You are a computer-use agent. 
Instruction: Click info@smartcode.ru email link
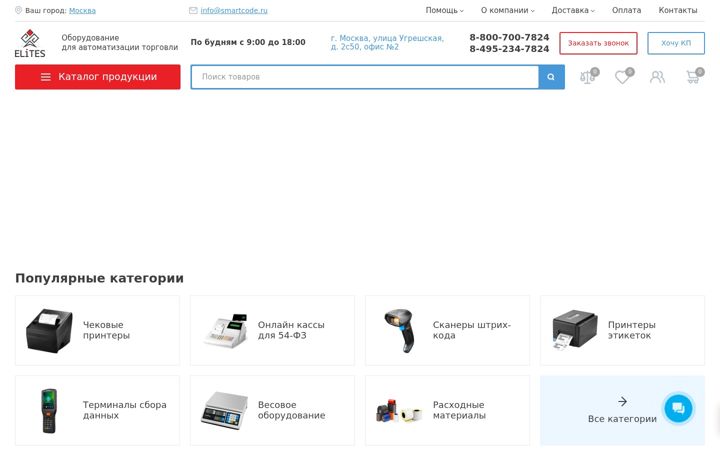(234, 10)
